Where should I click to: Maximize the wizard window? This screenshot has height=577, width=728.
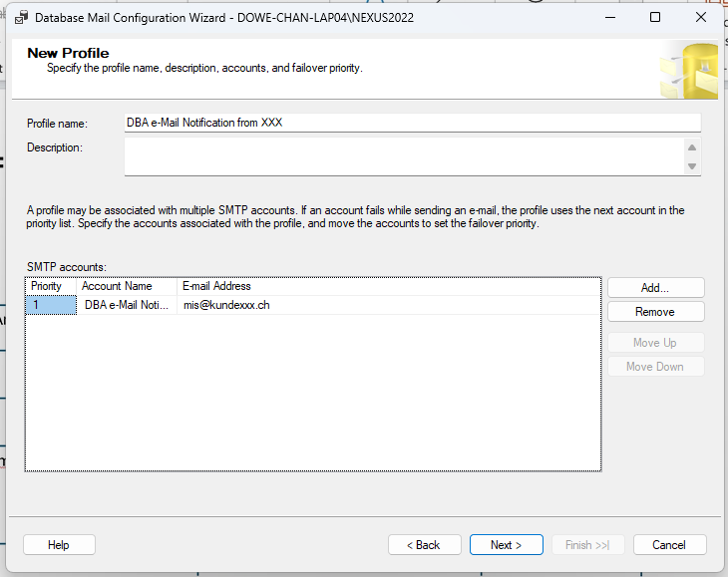point(655,18)
